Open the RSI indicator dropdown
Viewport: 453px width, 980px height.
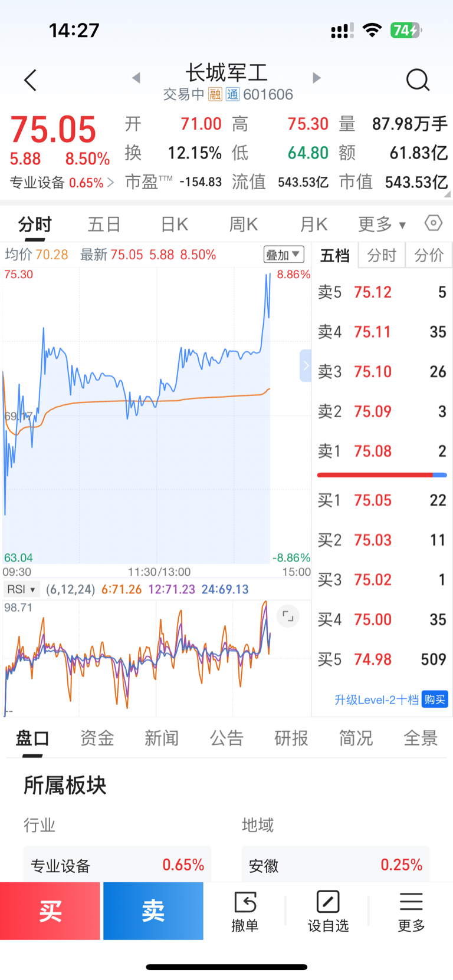(x=21, y=589)
